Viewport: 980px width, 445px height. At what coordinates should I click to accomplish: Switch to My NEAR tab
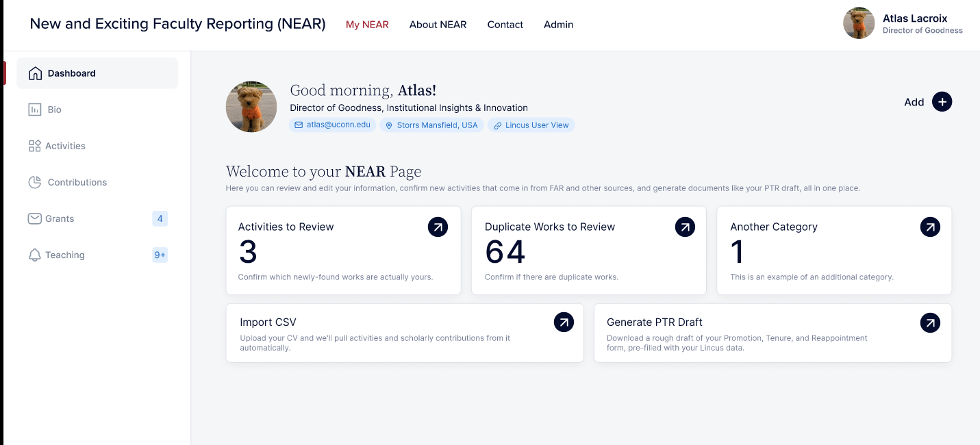click(x=367, y=25)
